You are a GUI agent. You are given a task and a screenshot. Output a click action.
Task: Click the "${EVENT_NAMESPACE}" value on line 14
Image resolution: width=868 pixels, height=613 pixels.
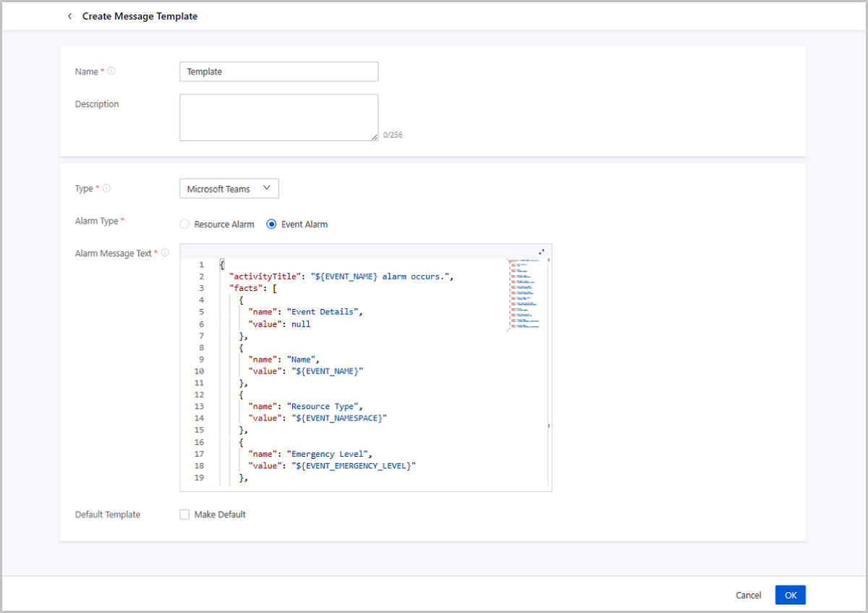tap(339, 418)
